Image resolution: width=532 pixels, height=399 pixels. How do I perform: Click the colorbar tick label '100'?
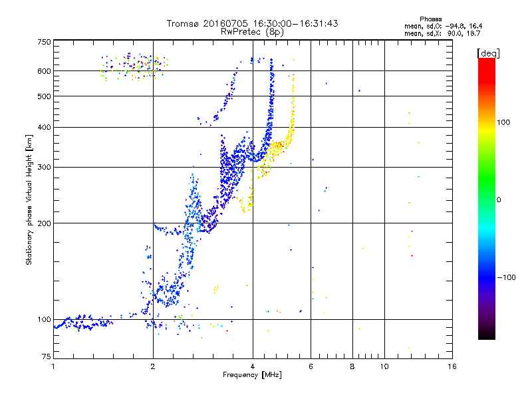503,122
